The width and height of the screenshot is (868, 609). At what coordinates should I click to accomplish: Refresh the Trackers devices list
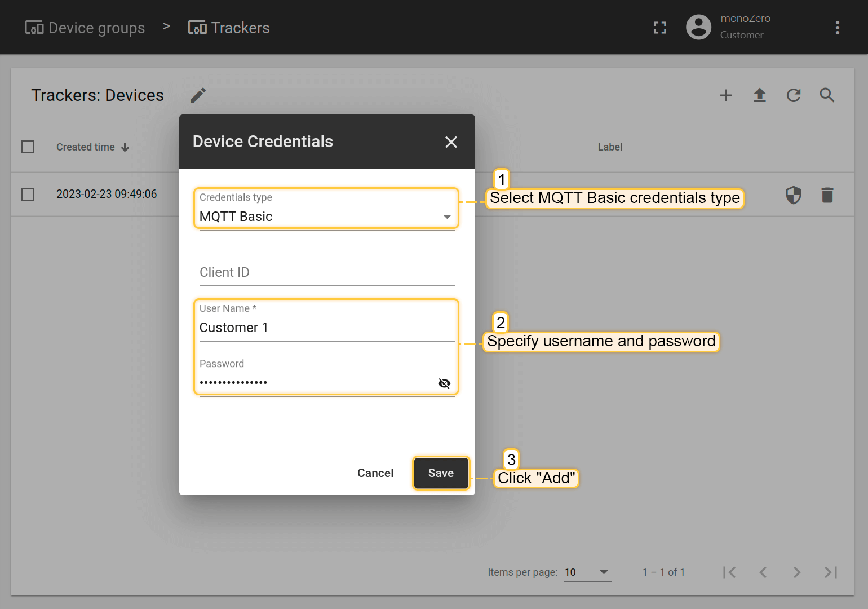click(794, 95)
